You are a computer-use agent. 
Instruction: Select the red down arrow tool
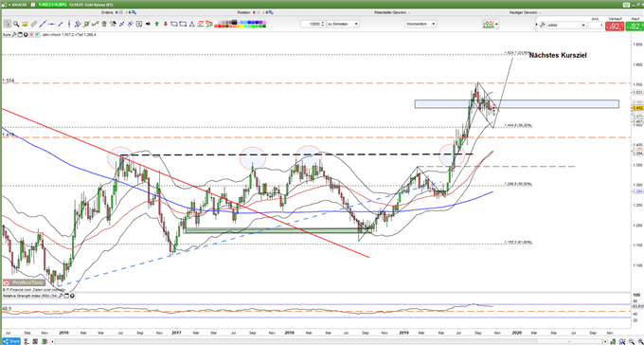pyautogui.click(x=166, y=24)
